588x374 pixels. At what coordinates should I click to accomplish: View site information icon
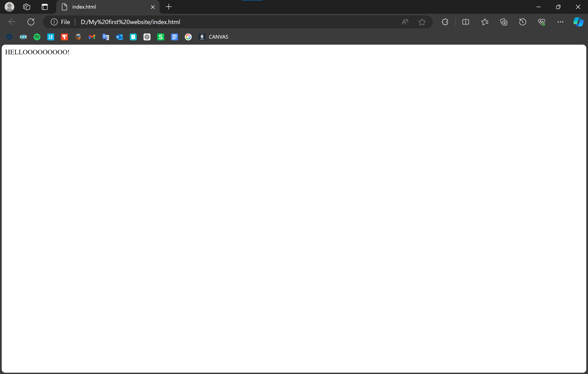click(54, 22)
